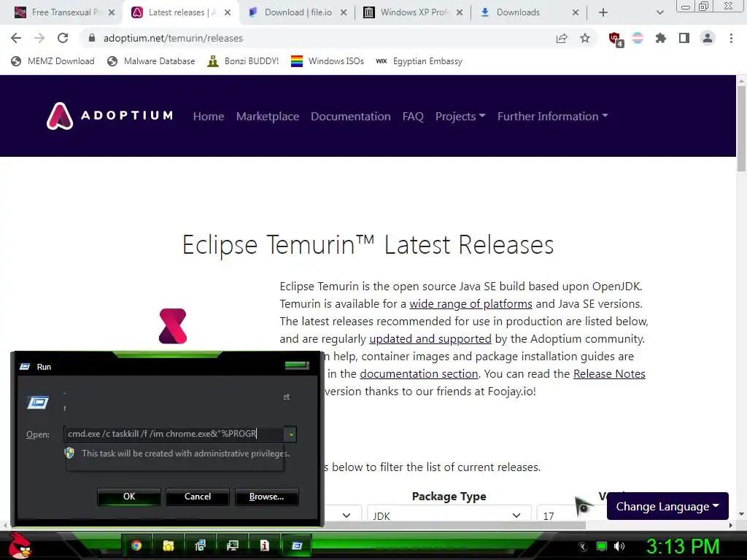Open the uBlock Origin extension icon
This screenshot has width=747, height=560.
(x=616, y=39)
